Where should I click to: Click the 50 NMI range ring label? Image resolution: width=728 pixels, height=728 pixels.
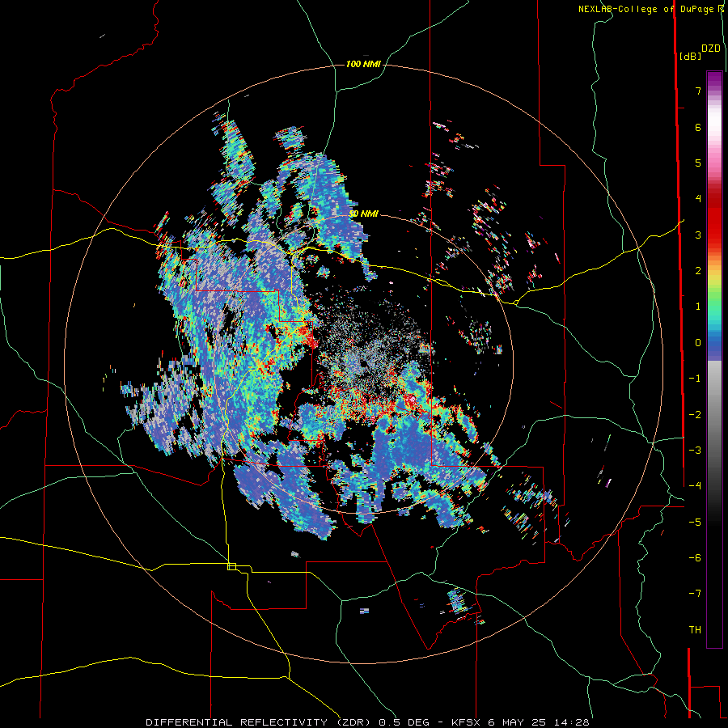(363, 214)
